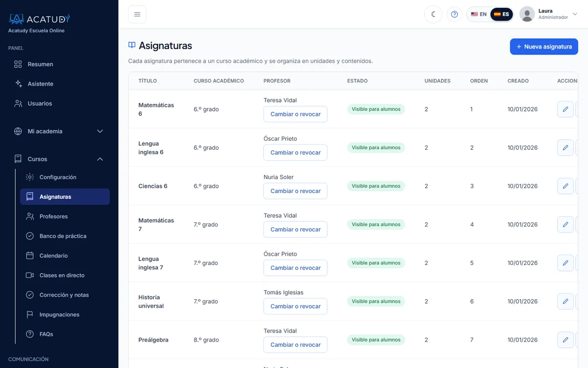This screenshot has width=588, height=368.
Task: Click the Orden column header
Action: [x=479, y=81]
